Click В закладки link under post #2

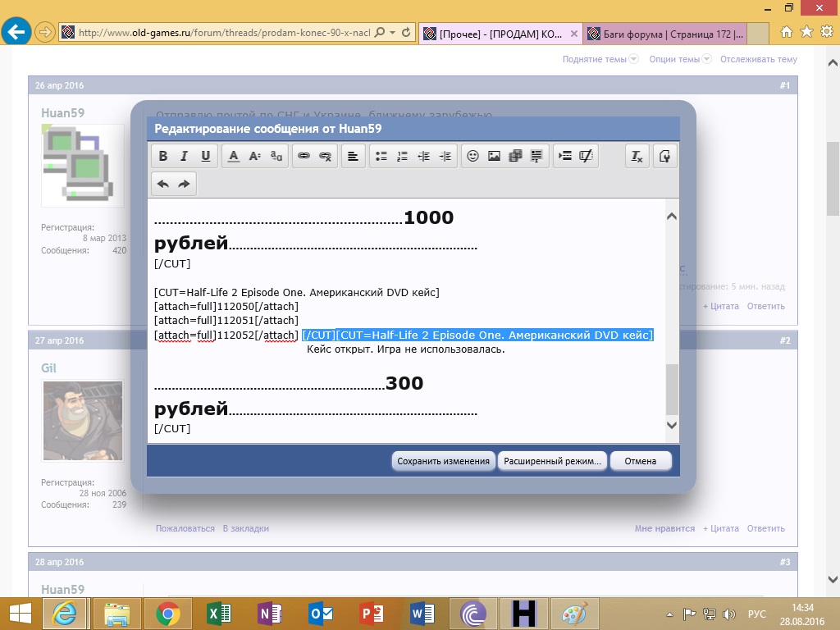pos(246,528)
